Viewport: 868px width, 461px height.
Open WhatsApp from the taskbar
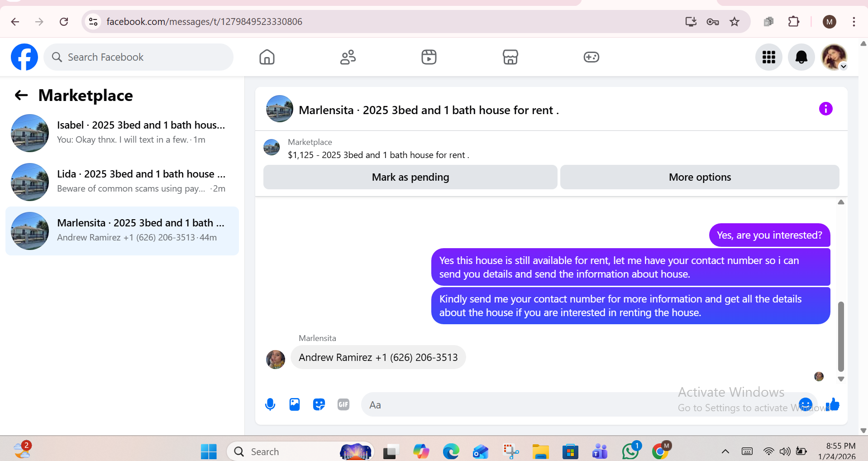(630, 451)
